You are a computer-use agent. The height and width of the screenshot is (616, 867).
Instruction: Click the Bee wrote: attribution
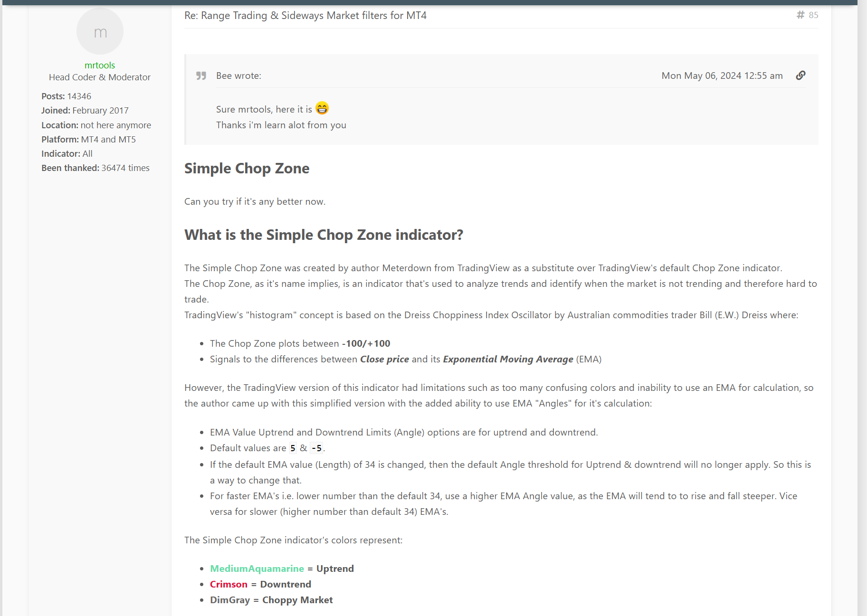[x=238, y=76]
